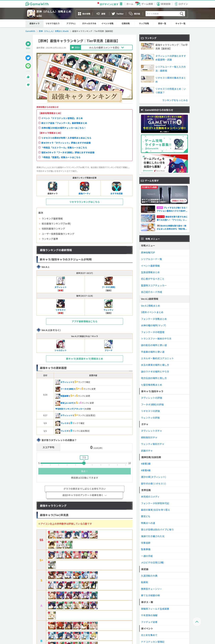Click the side comment bubble 999+ icon
Screen dimensions: 215x644
[28, 44]
